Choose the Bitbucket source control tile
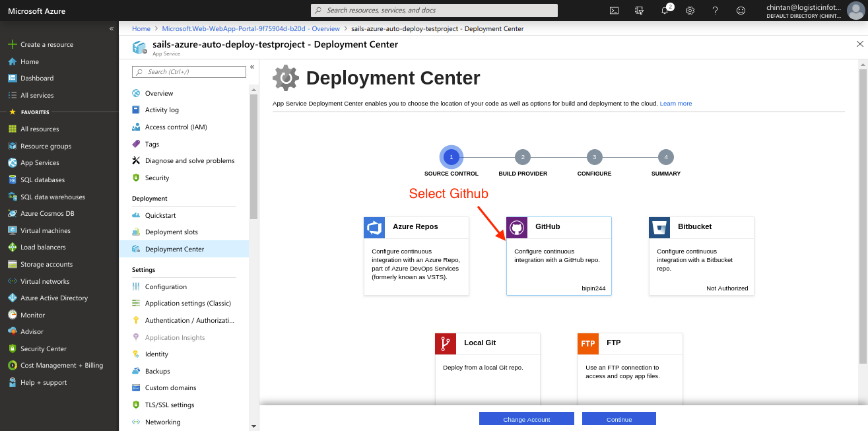Viewport: 868px width, 431px height. click(x=702, y=255)
